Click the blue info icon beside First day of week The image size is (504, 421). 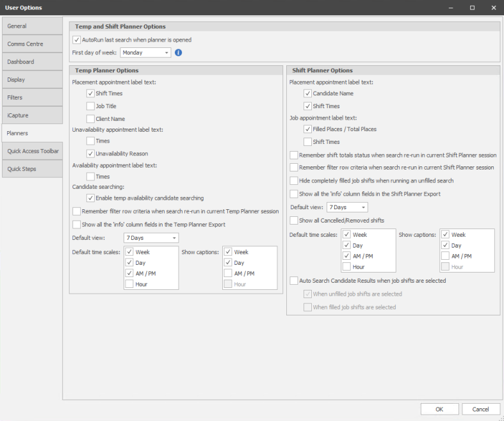179,52
